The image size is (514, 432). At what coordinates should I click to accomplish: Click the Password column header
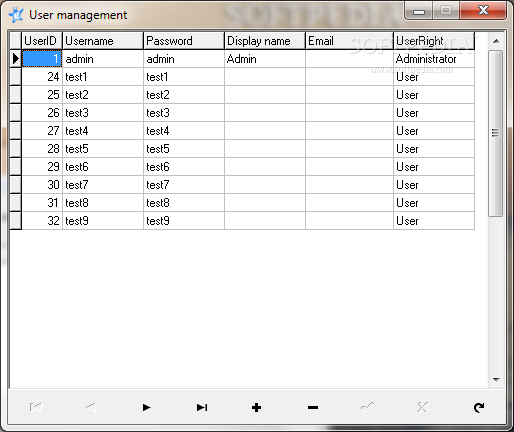pos(184,41)
